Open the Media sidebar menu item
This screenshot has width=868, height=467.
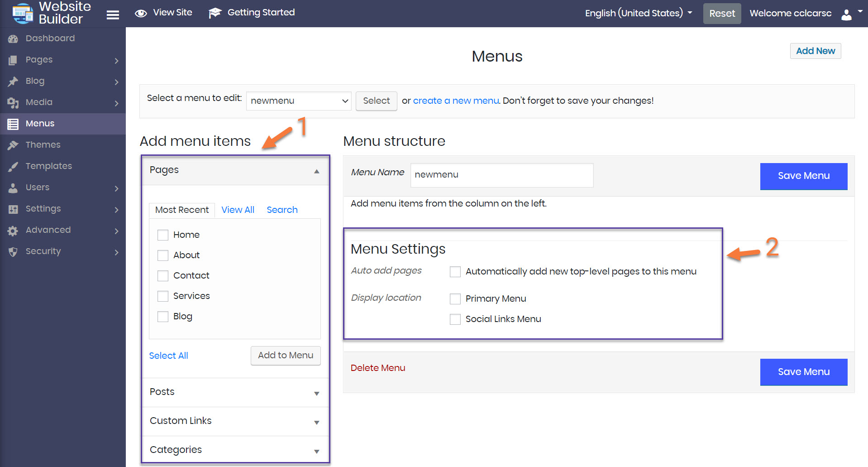coord(39,102)
